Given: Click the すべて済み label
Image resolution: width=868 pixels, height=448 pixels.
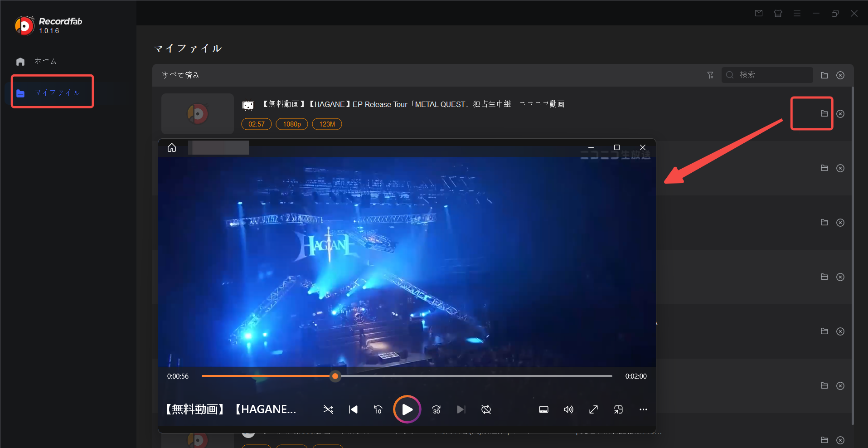Looking at the screenshot, I should pyautogui.click(x=181, y=75).
